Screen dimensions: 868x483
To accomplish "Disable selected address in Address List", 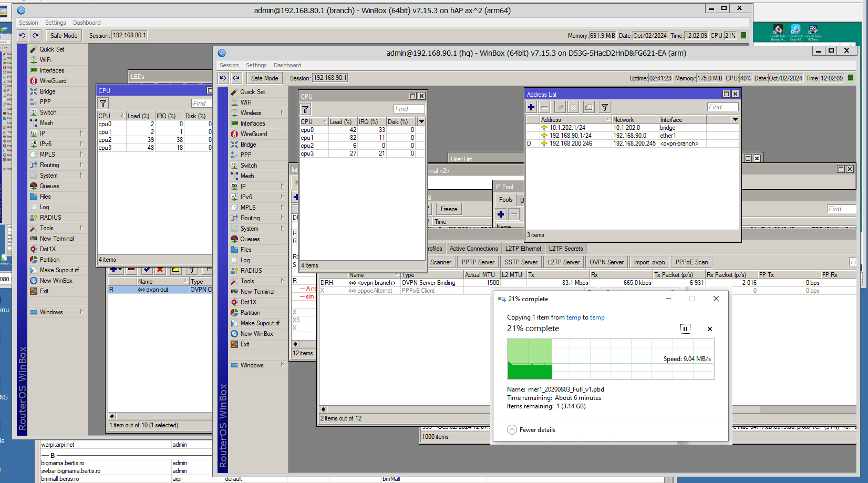I will click(x=573, y=107).
